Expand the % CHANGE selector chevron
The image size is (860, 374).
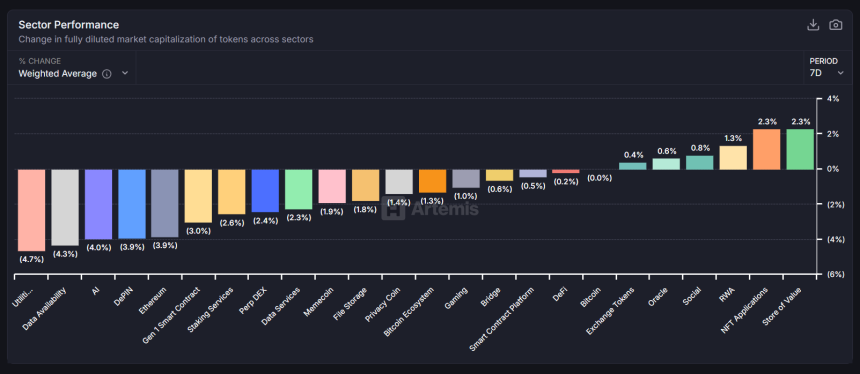125,73
